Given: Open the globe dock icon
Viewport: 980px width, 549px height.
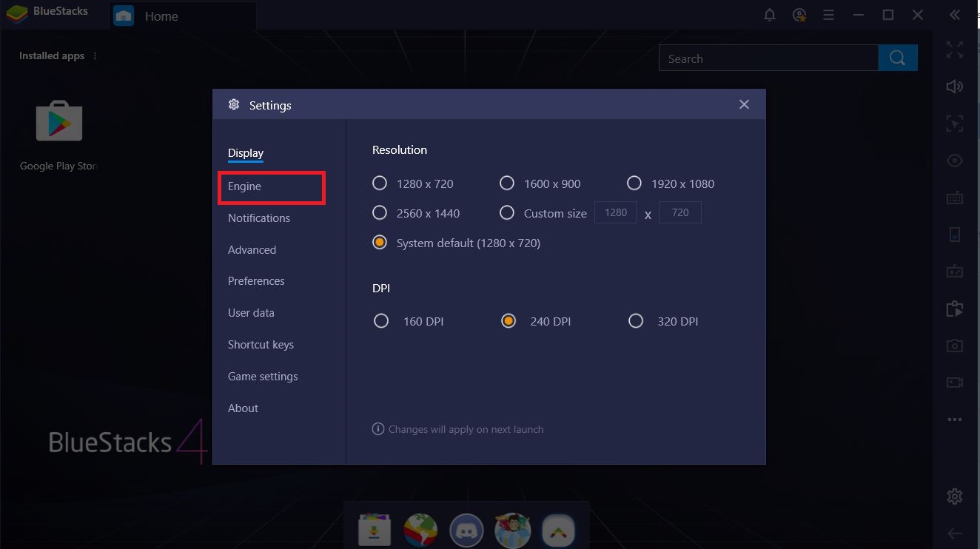Looking at the screenshot, I should point(420,530).
